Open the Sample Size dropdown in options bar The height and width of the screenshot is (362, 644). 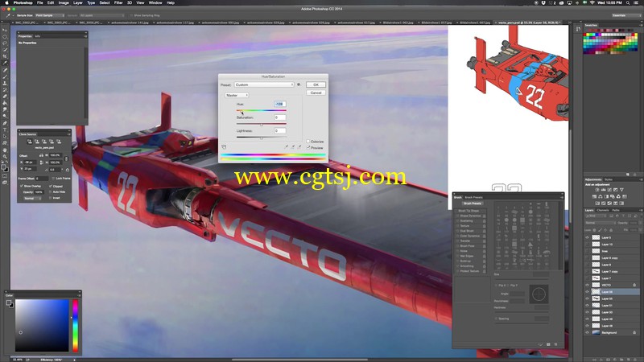pyautogui.click(x=50, y=15)
